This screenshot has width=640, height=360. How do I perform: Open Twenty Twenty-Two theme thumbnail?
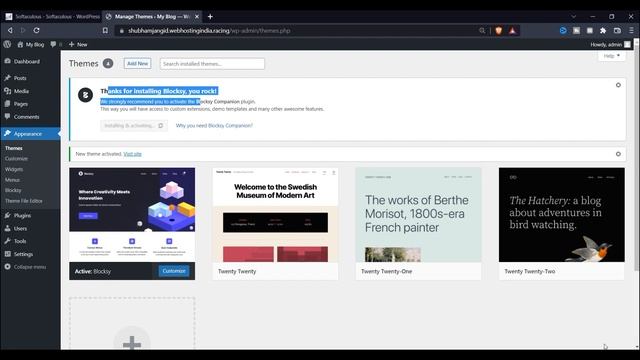click(x=562, y=215)
